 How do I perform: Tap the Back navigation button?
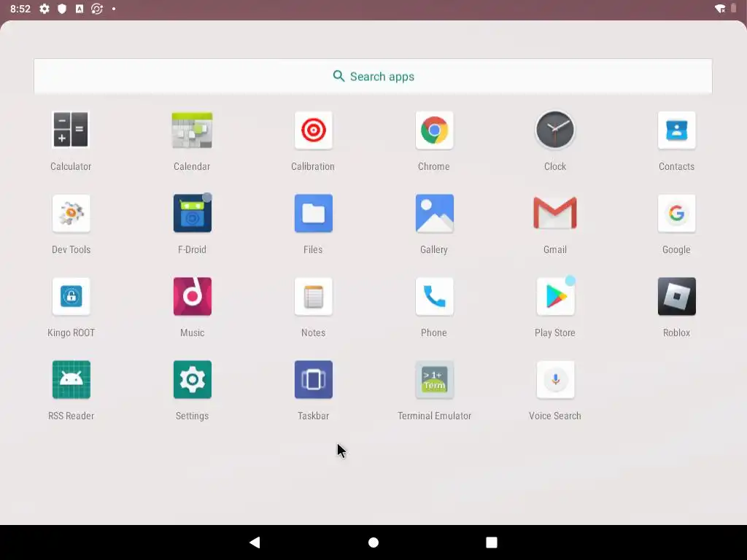255,542
